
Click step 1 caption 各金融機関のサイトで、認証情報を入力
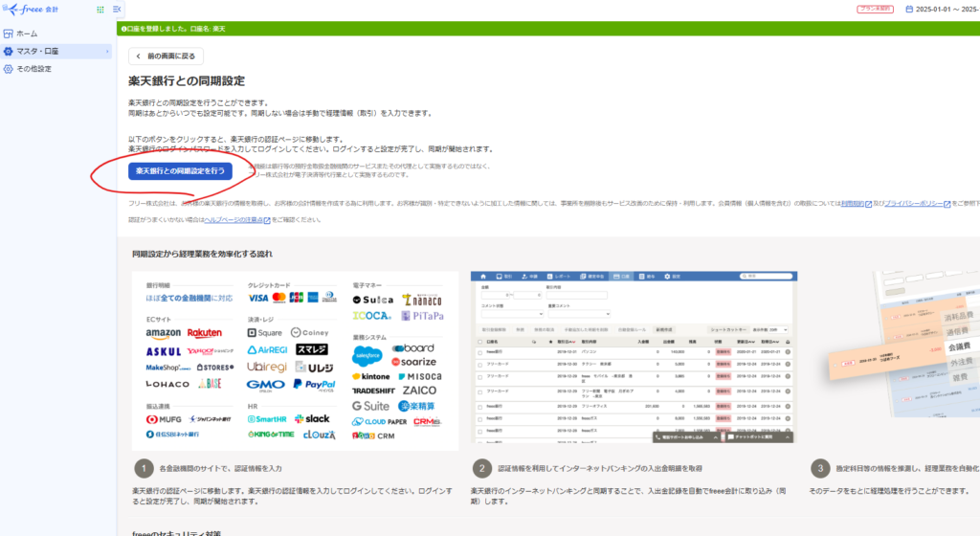[221, 469]
